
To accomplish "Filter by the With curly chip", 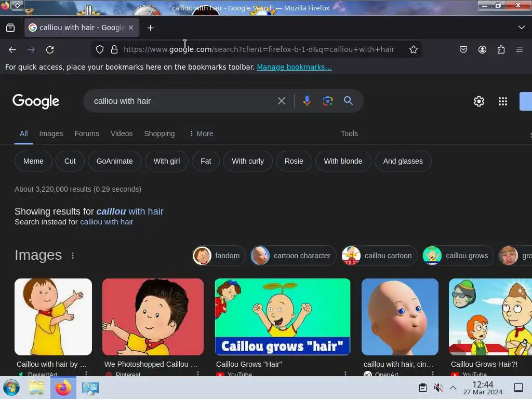I will [248, 161].
